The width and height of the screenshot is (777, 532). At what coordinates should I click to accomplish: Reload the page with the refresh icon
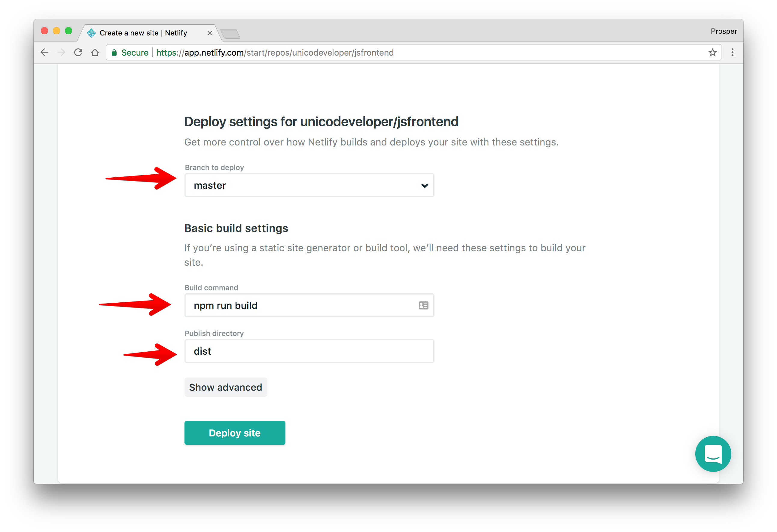pos(78,53)
